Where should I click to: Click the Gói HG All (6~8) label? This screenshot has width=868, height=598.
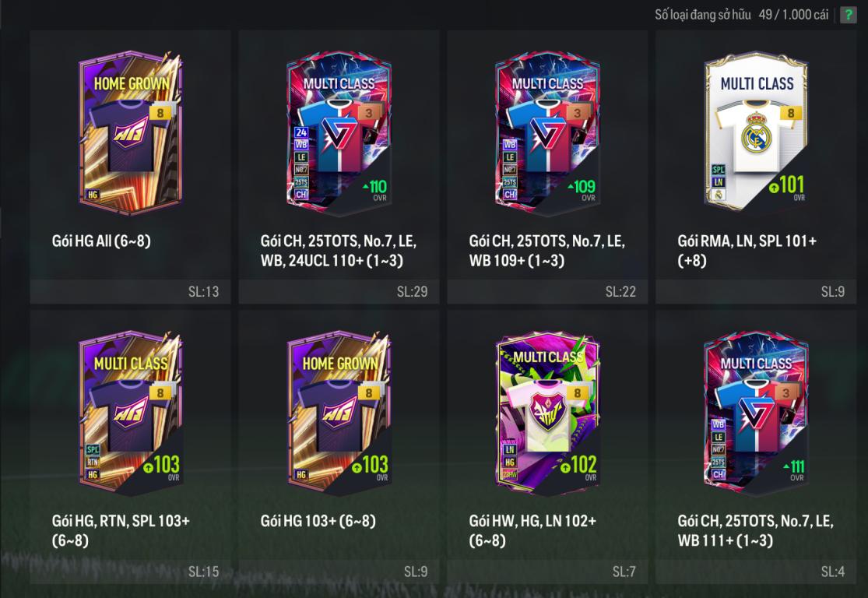101,241
